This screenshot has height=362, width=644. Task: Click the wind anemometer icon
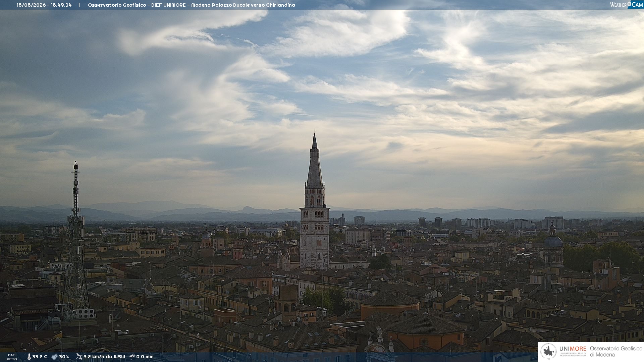(79, 357)
